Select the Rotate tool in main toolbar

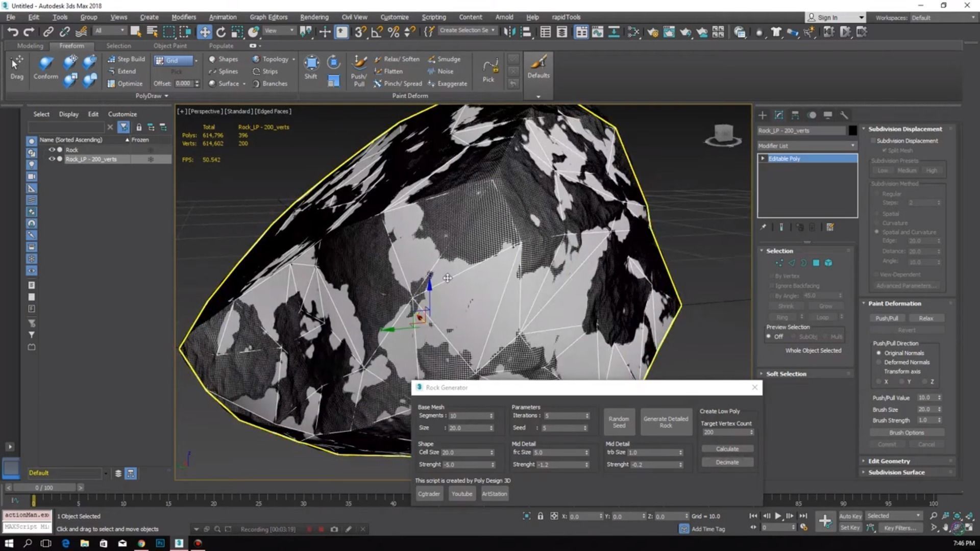pyautogui.click(x=220, y=32)
